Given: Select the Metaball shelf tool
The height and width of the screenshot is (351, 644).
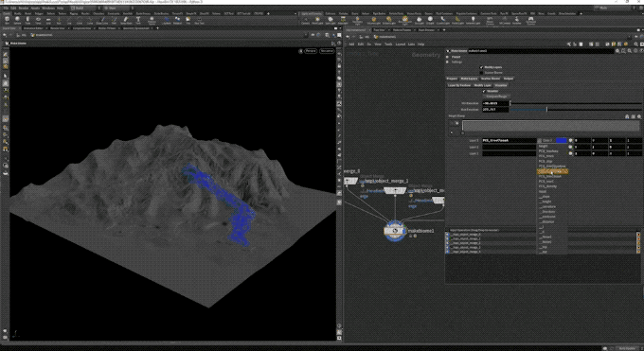Looking at the screenshot, I should point(177,20).
